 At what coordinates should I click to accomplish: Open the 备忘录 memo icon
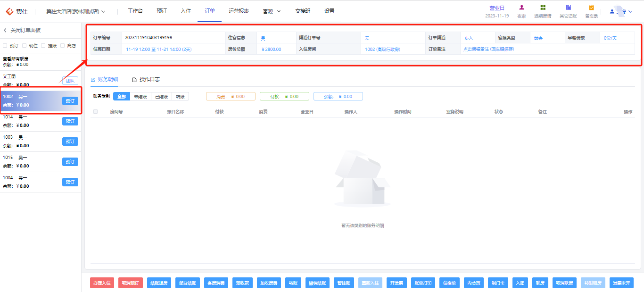click(x=591, y=8)
